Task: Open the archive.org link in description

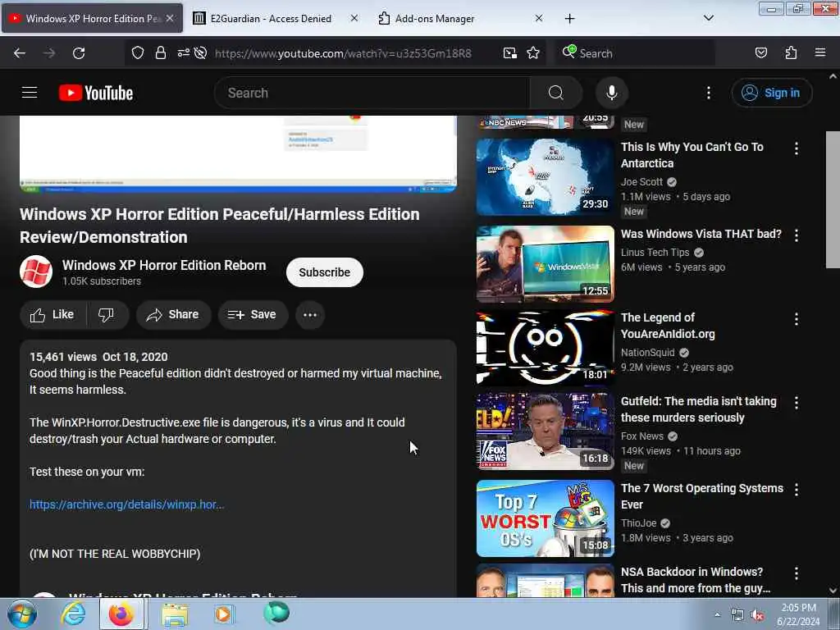Action: point(127,504)
